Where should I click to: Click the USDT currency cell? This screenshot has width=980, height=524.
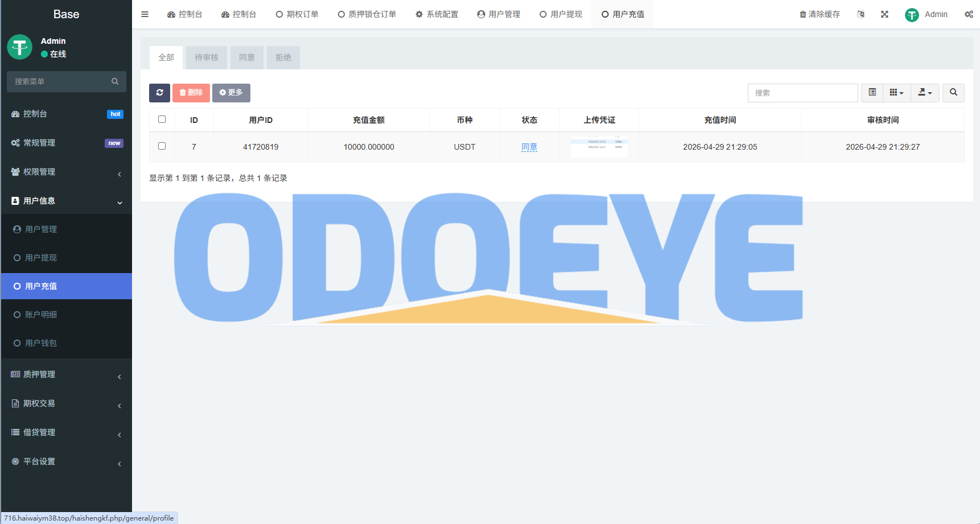[464, 147]
